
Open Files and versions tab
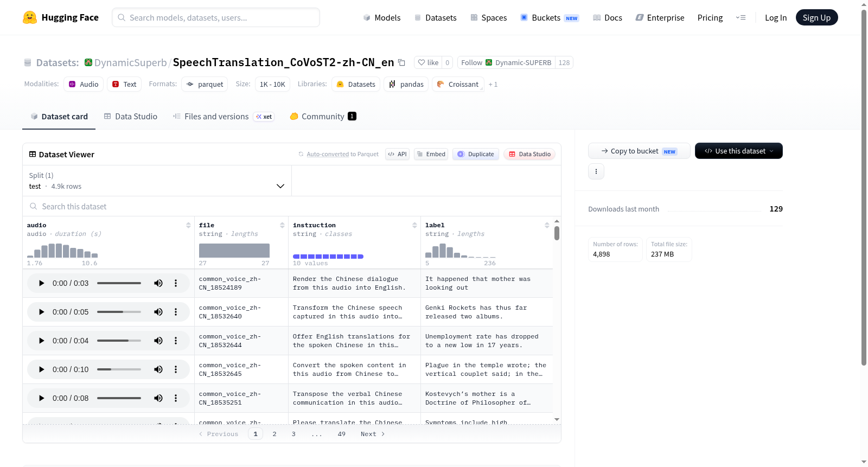(x=224, y=116)
